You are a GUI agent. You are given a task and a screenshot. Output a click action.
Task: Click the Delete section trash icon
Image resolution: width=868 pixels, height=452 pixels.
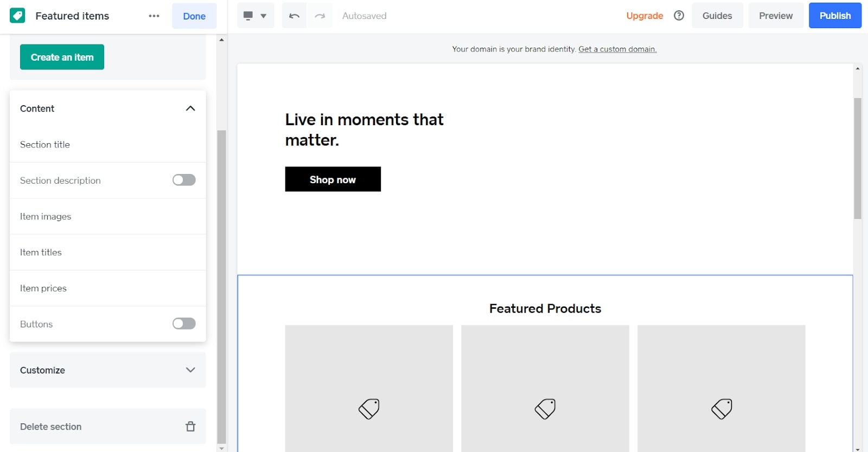click(x=190, y=427)
